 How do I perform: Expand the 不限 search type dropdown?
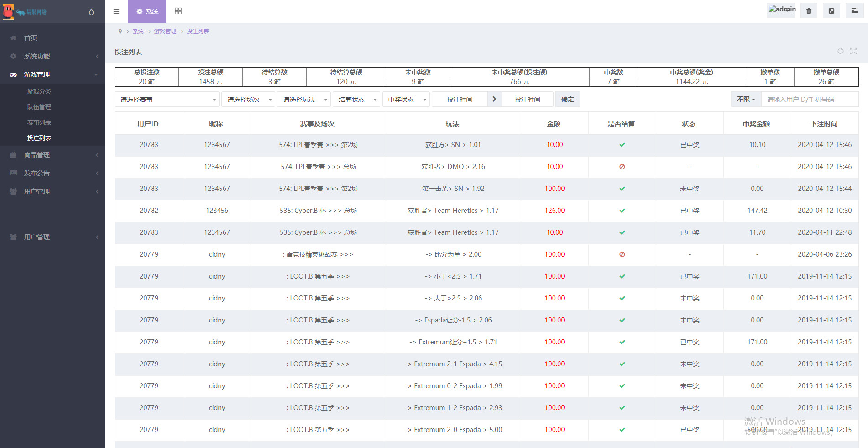point(746,99)
